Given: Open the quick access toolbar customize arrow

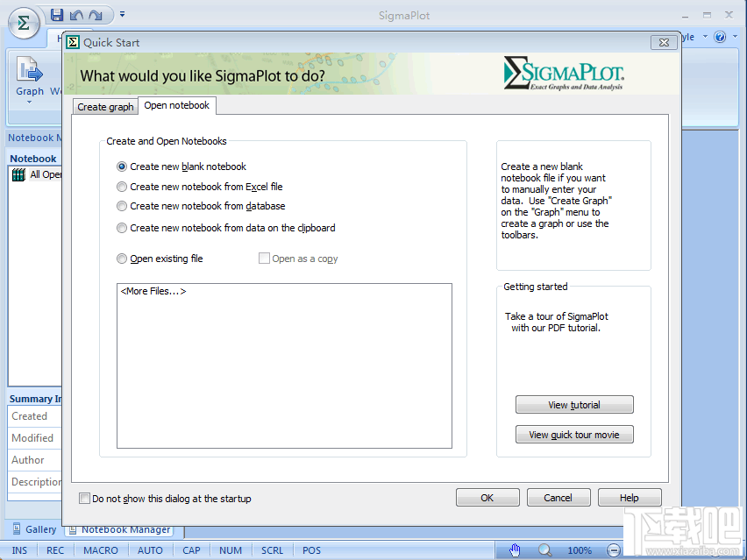Looking at the screenshot, I should [x=123, y=15].
